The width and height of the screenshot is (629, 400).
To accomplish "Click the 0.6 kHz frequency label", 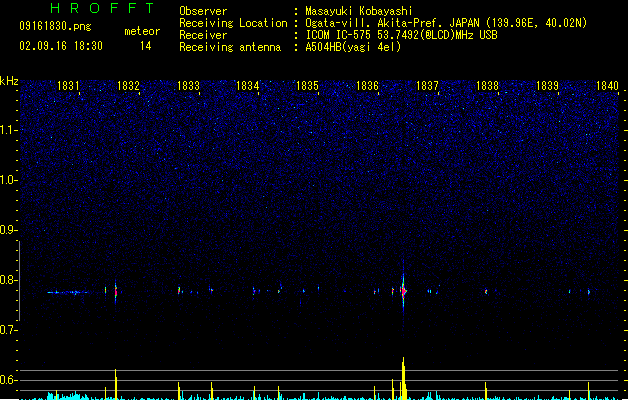I will point(8,380).
